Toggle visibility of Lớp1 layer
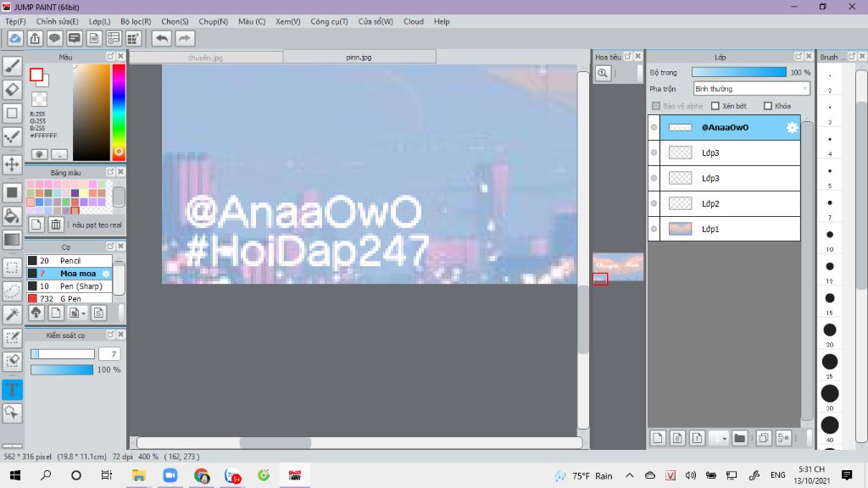 coord(654,229)
